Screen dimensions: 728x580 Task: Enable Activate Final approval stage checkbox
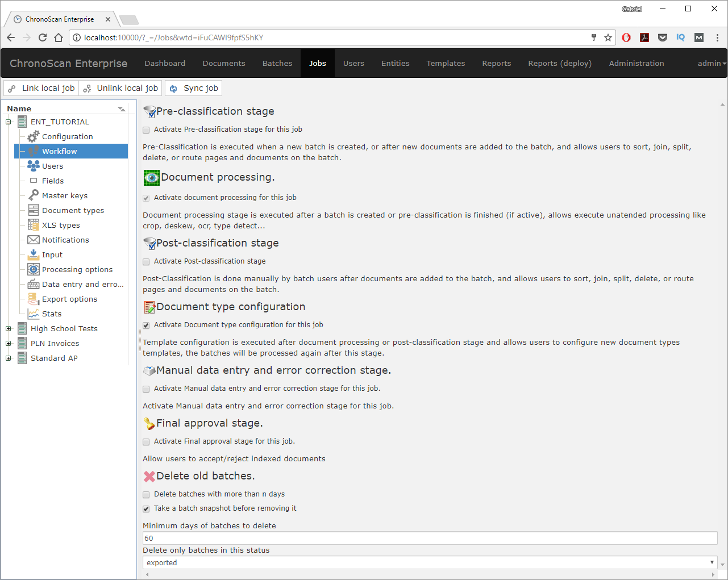[x=146, y=442]
